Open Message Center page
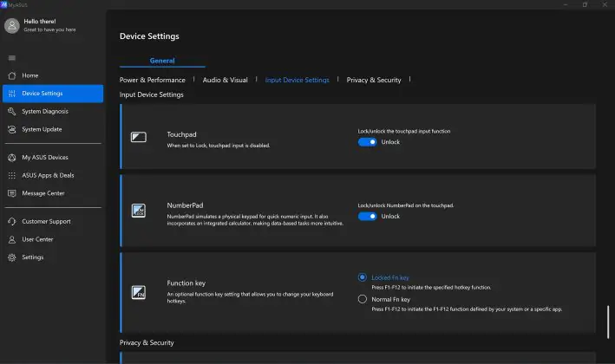The height and width of the screenshot is (364, 615). 53,193
